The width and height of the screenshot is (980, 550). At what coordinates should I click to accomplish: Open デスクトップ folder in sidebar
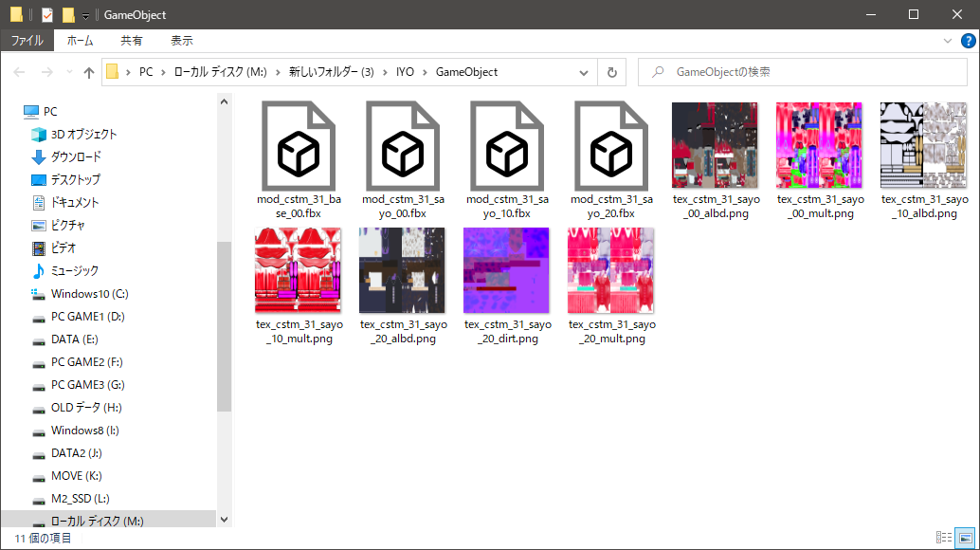(75, 180)
